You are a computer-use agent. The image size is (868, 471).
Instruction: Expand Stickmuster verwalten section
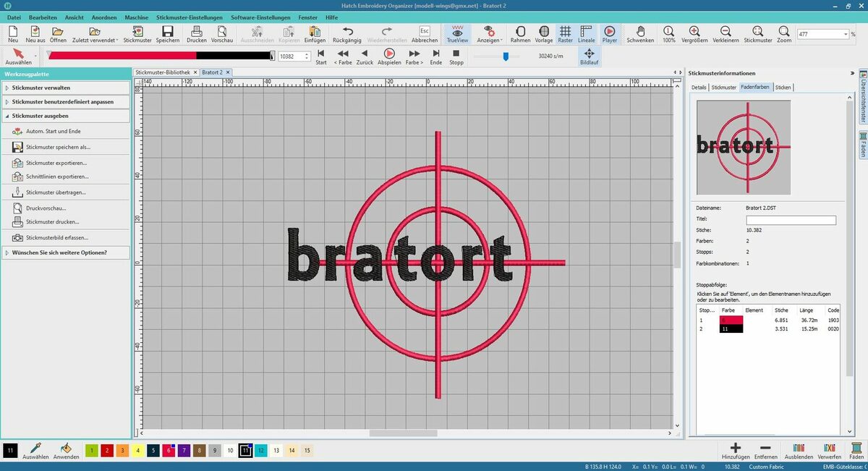coord(66,88)
